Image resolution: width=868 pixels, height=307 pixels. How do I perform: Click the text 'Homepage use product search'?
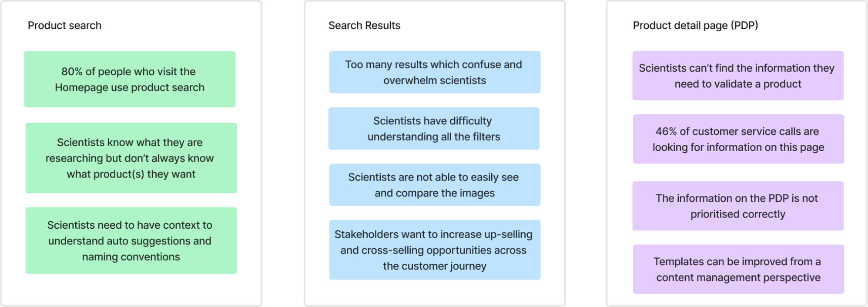click(130, 87)
